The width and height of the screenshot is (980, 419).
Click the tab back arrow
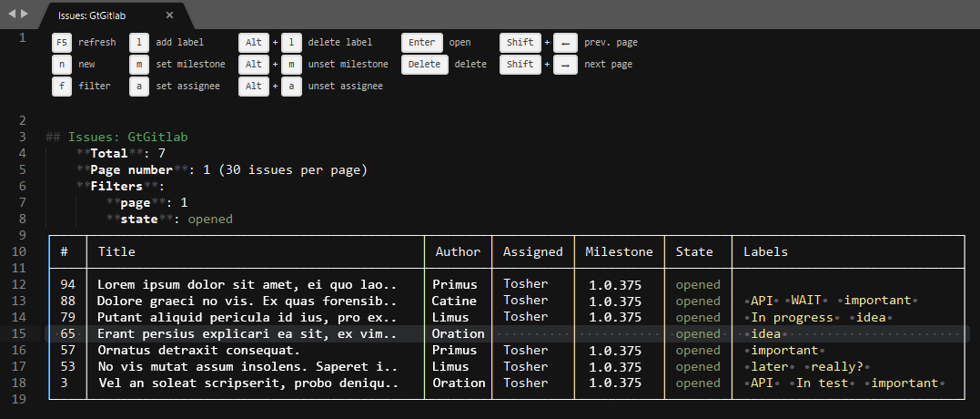(x=11, y=13)
